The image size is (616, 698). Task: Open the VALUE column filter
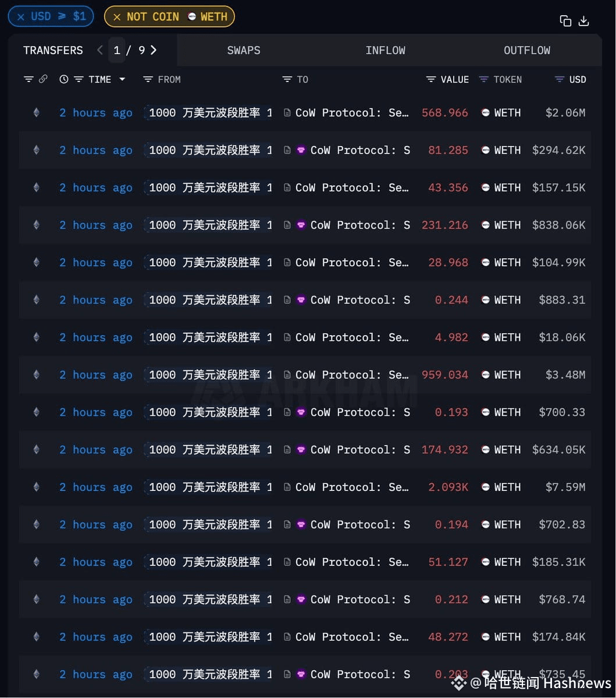pos(431,79)
